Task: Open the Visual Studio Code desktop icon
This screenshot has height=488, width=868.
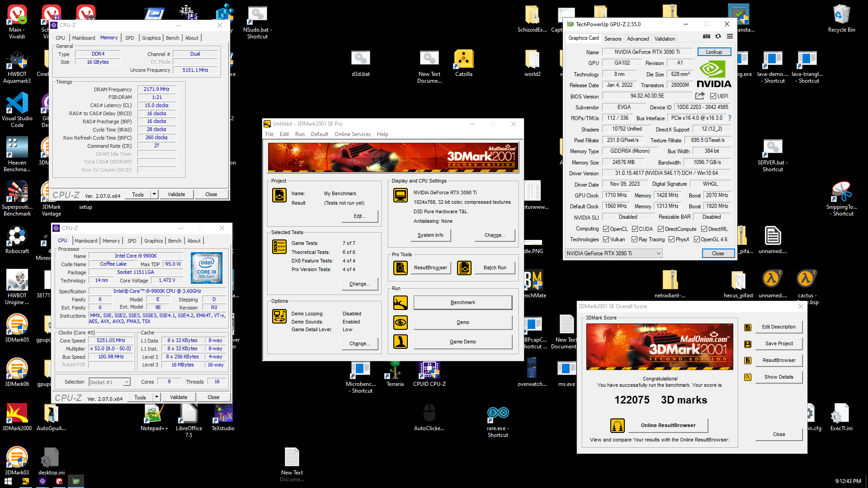Action: [17, 110]
